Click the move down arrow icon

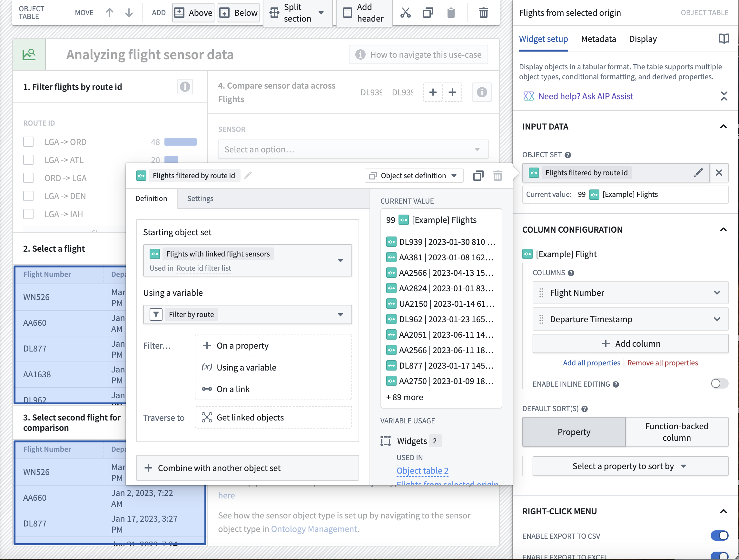click(x=129, y=13)
